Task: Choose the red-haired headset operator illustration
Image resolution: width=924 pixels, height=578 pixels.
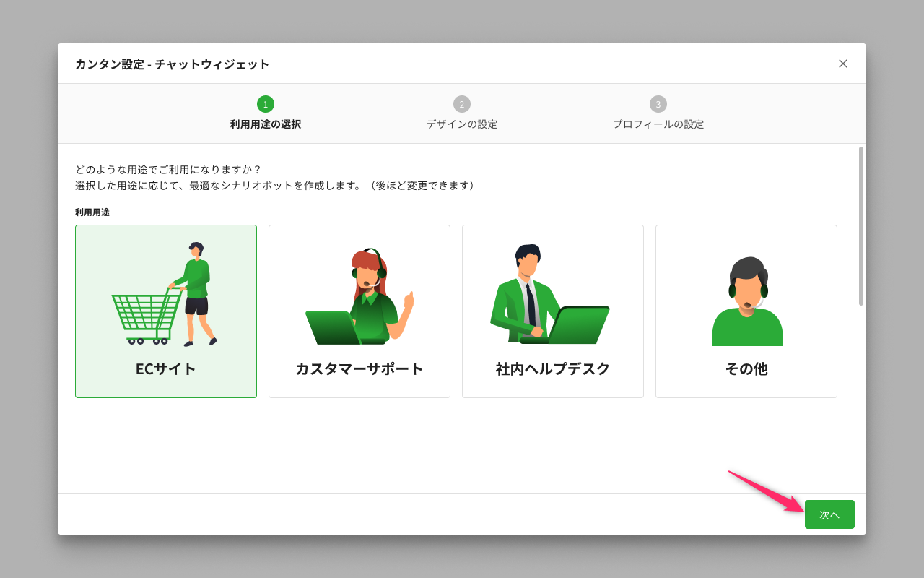Action: 359,296
